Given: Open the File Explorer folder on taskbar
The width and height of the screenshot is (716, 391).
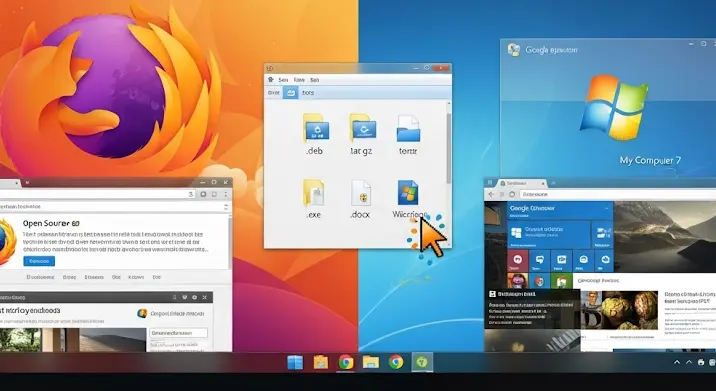Looking at the screenshot, I should click(x=371, y=362).
